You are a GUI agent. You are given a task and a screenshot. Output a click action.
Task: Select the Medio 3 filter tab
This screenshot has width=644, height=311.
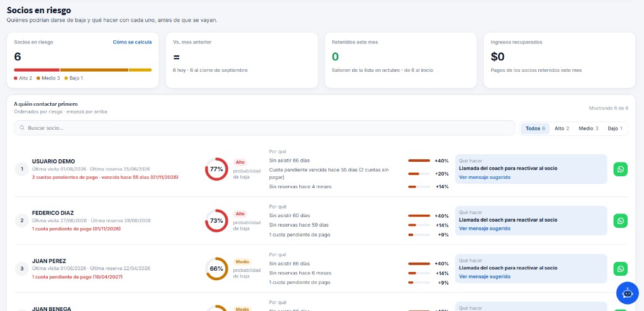588,128
